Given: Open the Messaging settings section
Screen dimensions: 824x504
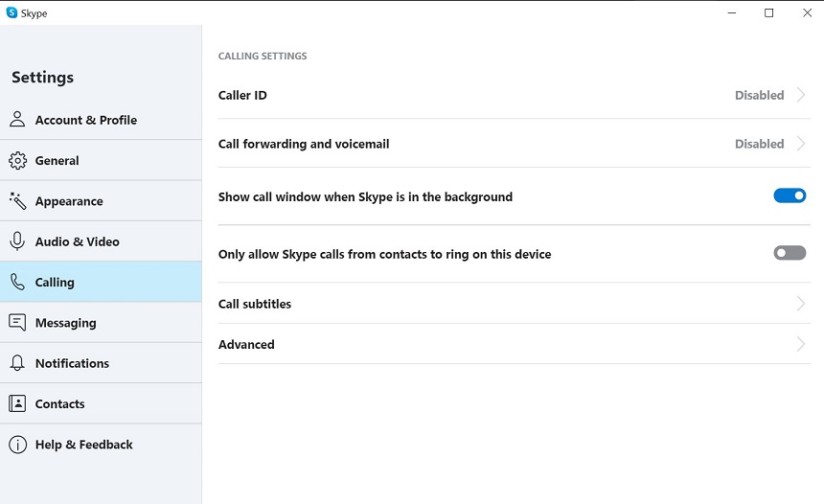Looking at the screenshot, I should point(101,323).
